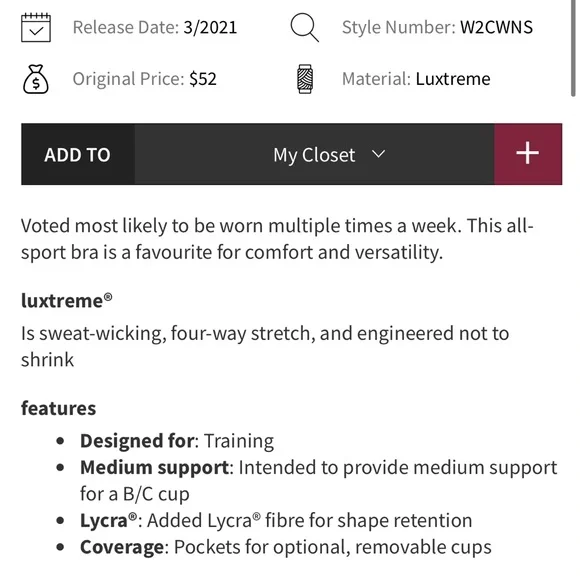
Task: Click the Lycra shape retention bullet
Action: (276, 520)
